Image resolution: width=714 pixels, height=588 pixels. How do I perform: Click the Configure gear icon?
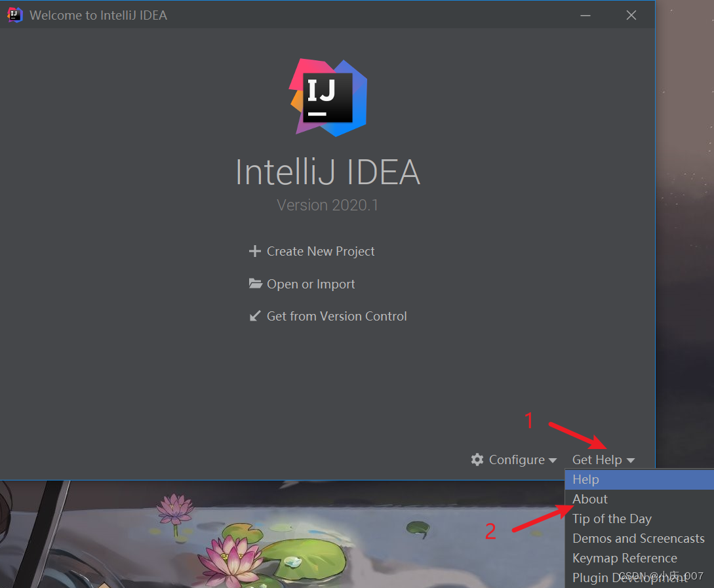pos(477,460)
